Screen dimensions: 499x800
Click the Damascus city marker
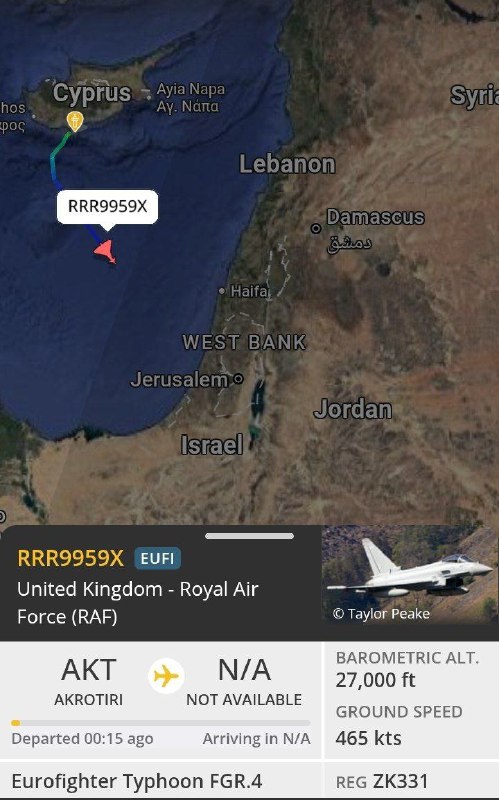pos(316,228)
